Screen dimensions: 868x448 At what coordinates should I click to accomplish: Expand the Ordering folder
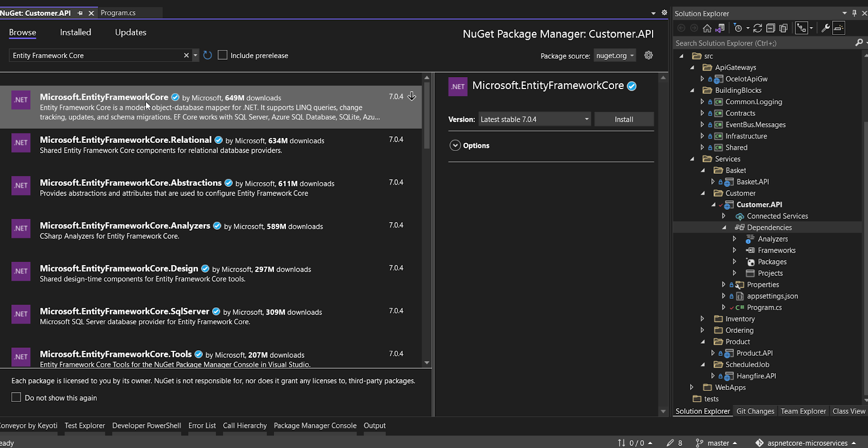coord(703,330)
